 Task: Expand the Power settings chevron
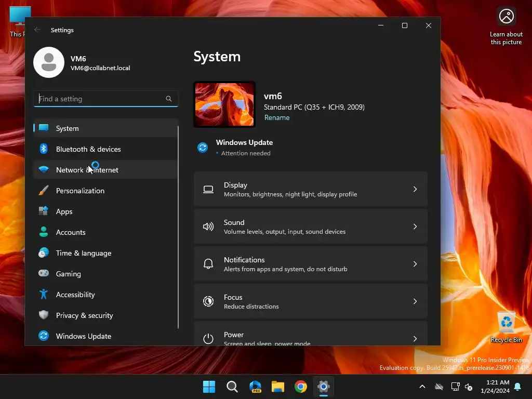coord(415,339)
